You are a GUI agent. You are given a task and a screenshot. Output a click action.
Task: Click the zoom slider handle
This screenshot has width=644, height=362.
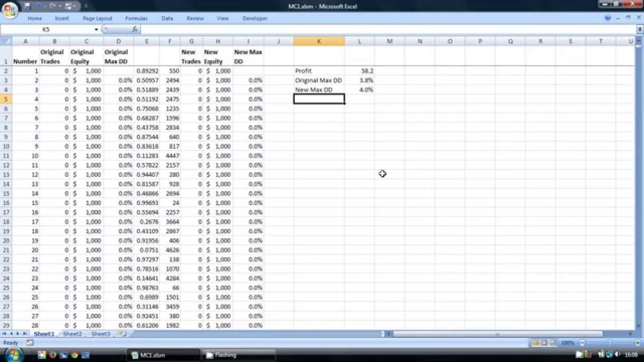point(610,342)
